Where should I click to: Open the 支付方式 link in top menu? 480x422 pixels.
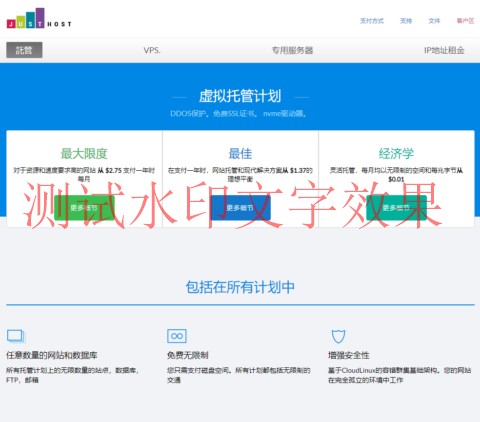[x=372, y=21]
